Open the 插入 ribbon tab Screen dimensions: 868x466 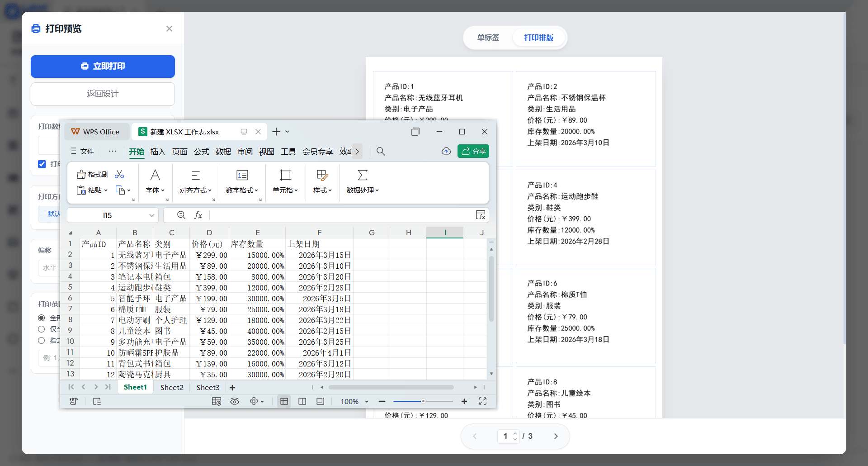click(x=157, y=151)
